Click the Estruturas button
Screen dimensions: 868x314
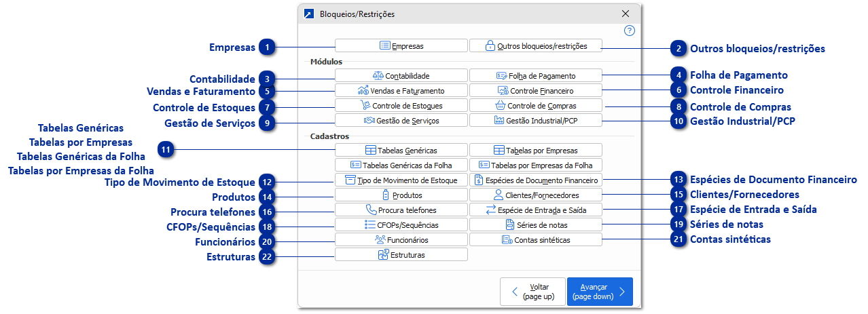[401, 255]
